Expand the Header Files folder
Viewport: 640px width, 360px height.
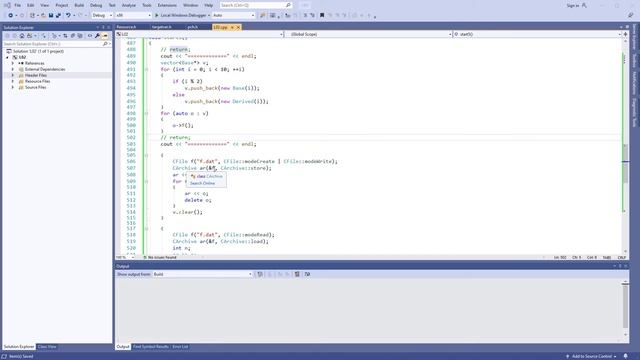(13, 75)
